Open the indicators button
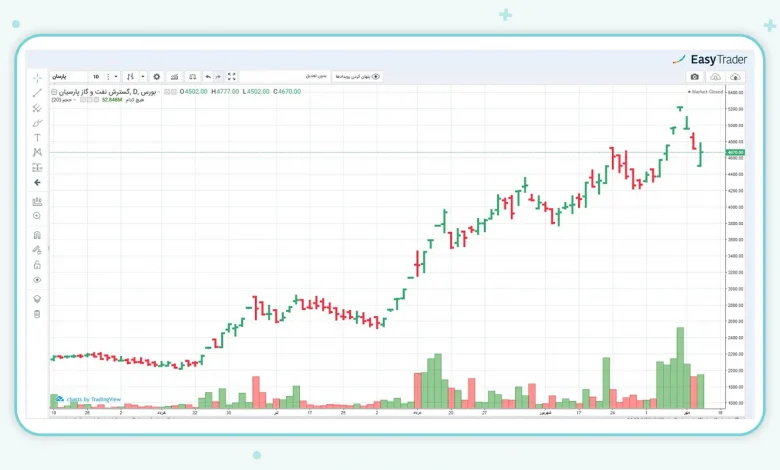The image size is (780, 470). pyautogui.click(x=175, y=77)
